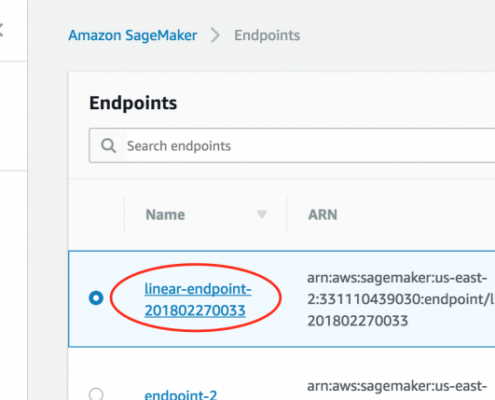The image size is (495, 400).
Task: Click the Endpoints page heading
Action: click(133, 103)
